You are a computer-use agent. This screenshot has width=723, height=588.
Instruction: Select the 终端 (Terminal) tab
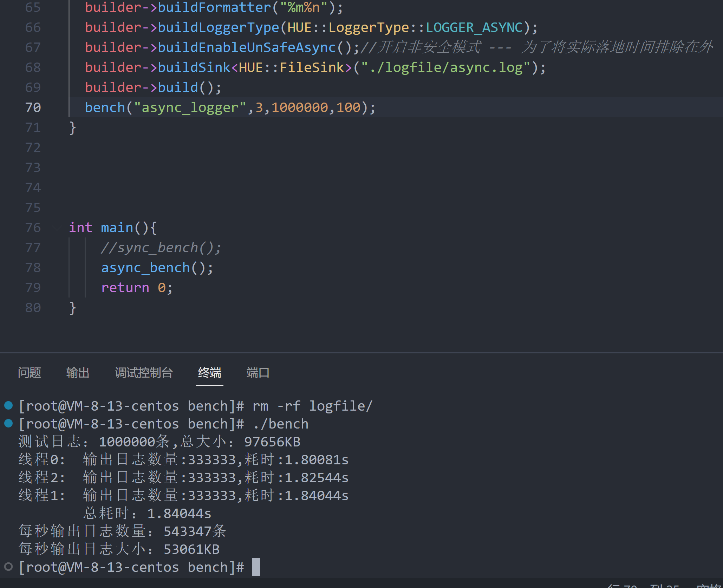(209, 373)
